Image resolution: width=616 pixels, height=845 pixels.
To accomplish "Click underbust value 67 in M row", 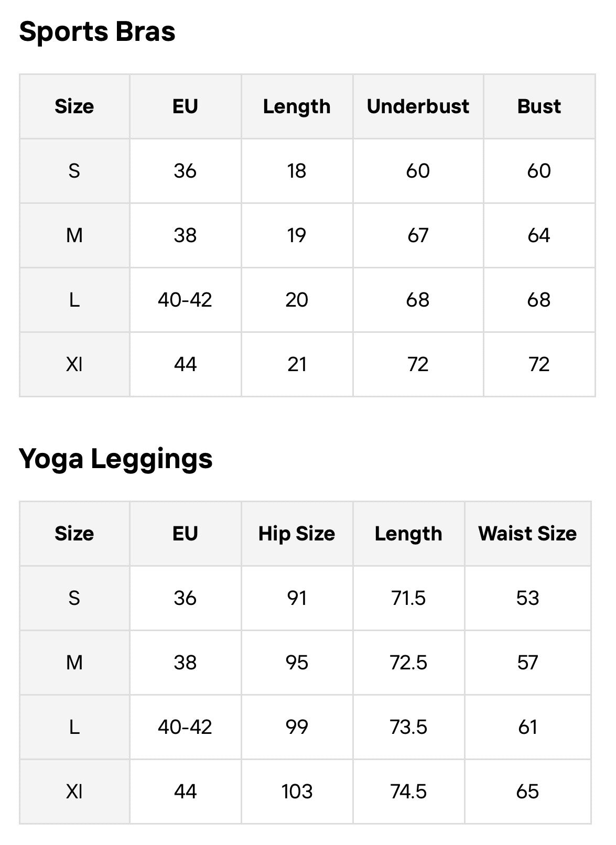I will 418,235.
